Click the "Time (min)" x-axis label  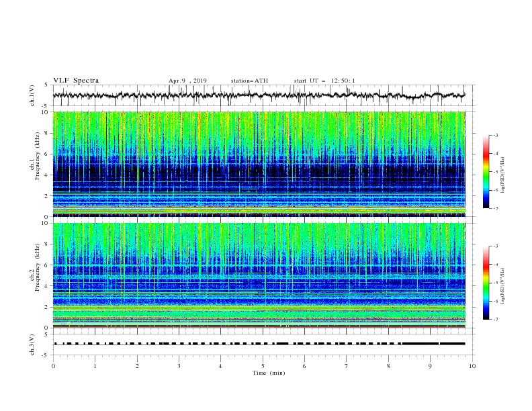269,373
